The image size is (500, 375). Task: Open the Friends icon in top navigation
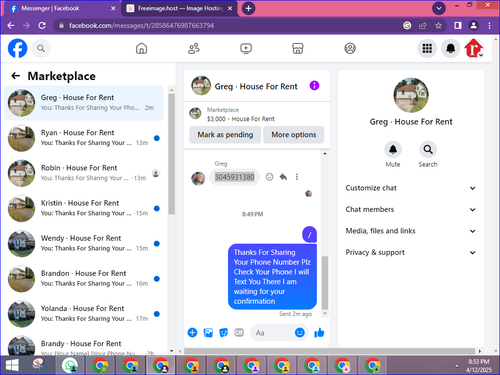point(194,49)
